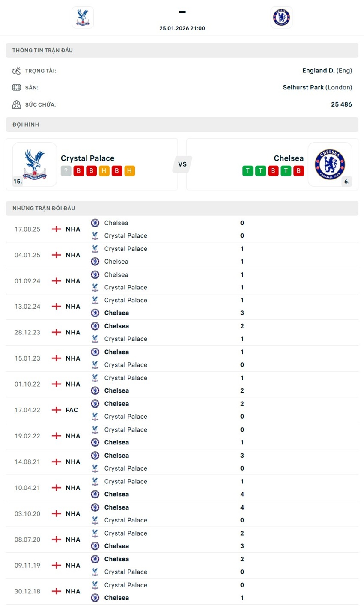The height and width of the screenshot is (608, 364).
Task: Click the red 'B' badge in Chelsea's form strip
Action: click(273, 170)
